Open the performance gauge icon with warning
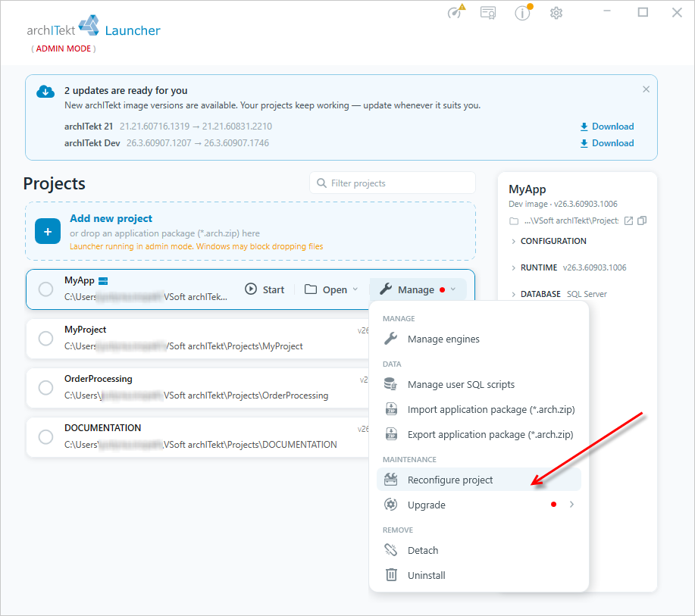This screenshot has width=695, height=616. (x=456, y=12)
